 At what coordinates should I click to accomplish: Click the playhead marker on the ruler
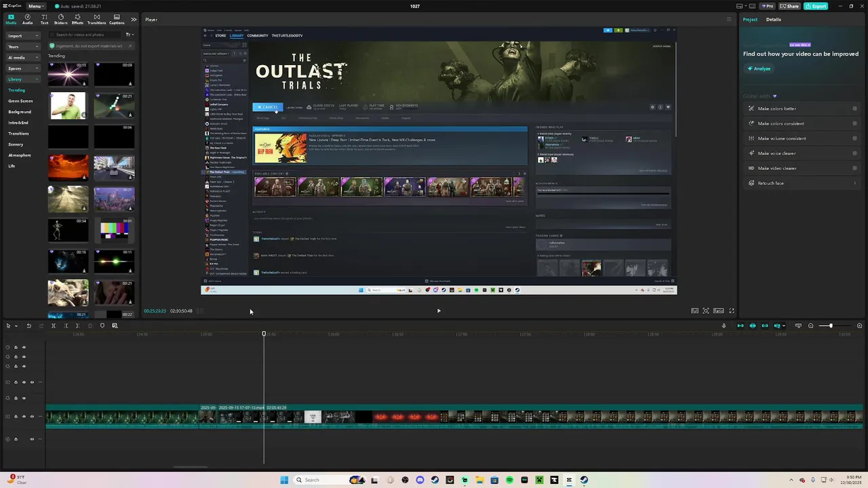click(x=264, y=333)
